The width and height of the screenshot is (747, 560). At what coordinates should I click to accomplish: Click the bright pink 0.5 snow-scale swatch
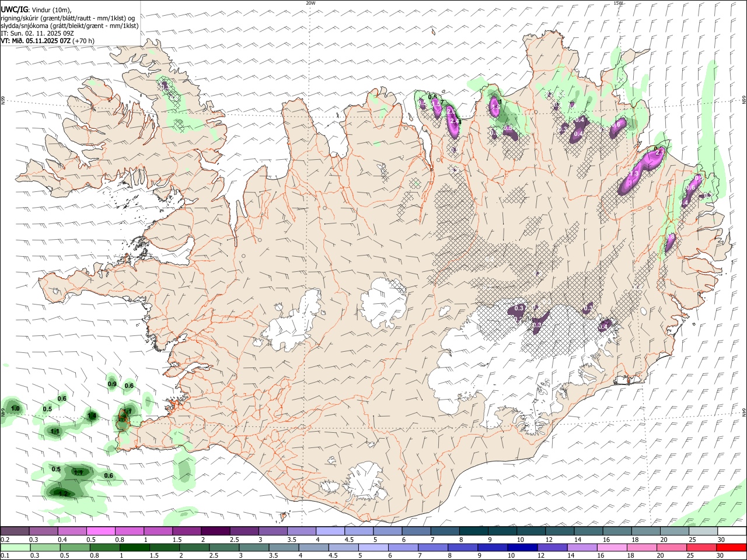point(101,531)
